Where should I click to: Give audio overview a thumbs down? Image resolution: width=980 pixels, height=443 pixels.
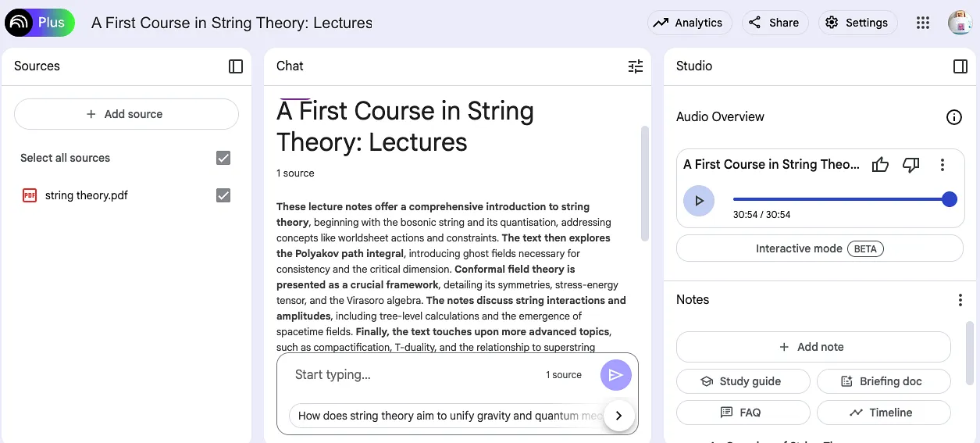[x=911, y=165]
